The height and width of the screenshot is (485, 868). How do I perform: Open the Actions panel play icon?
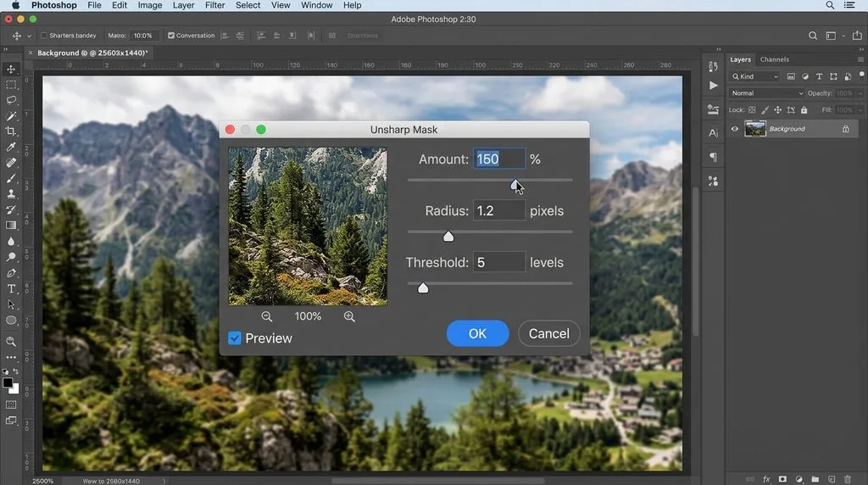[x=714, y=86]
